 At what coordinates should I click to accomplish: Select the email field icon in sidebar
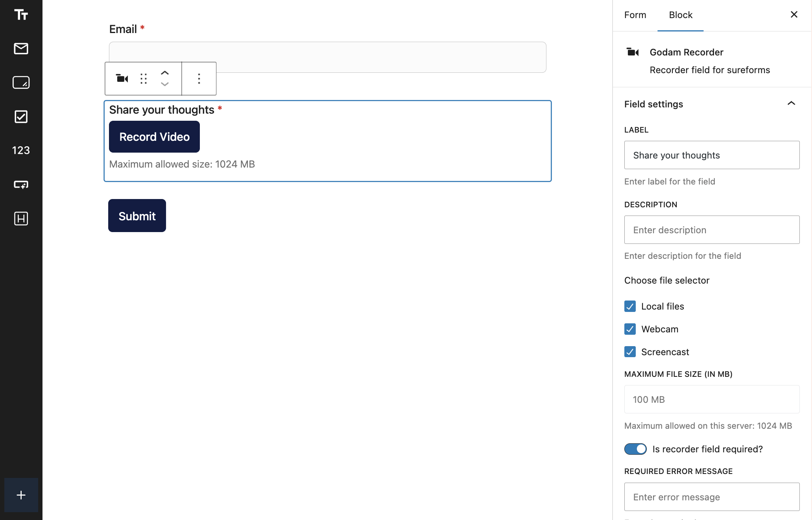[x=21, y=49]
